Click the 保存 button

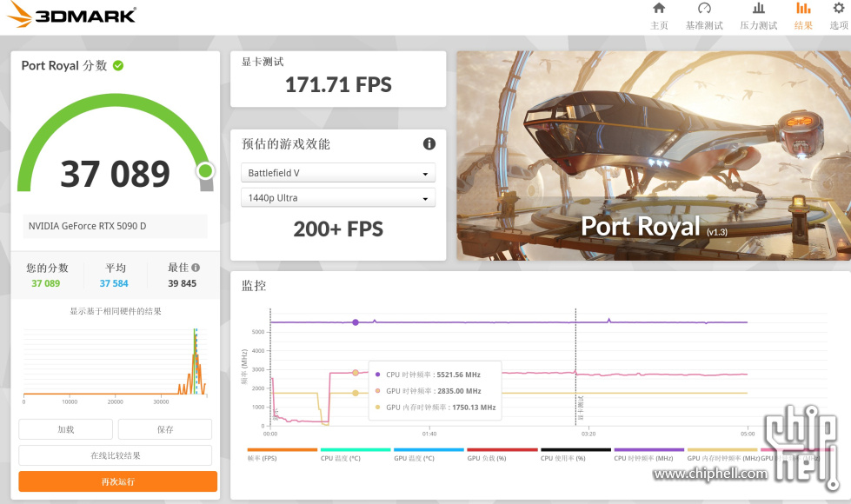coord(165,429)
